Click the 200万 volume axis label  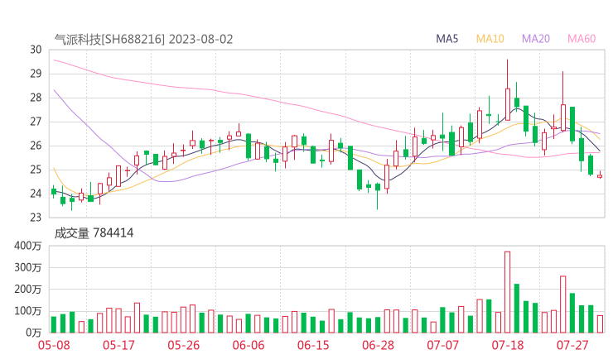pyautogui.click(x=28, y=290)
